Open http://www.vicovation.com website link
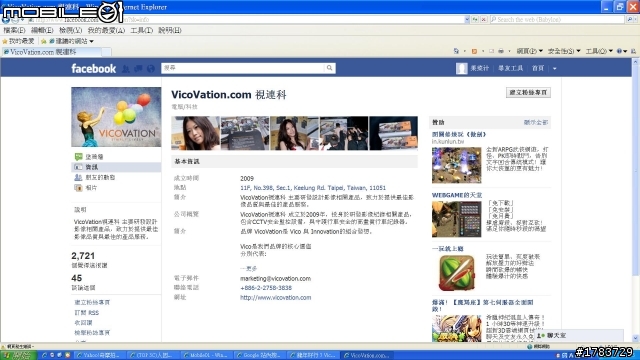The height and width of the screenshot is (360, 640). pyautogui.click(x=276, y=298)
